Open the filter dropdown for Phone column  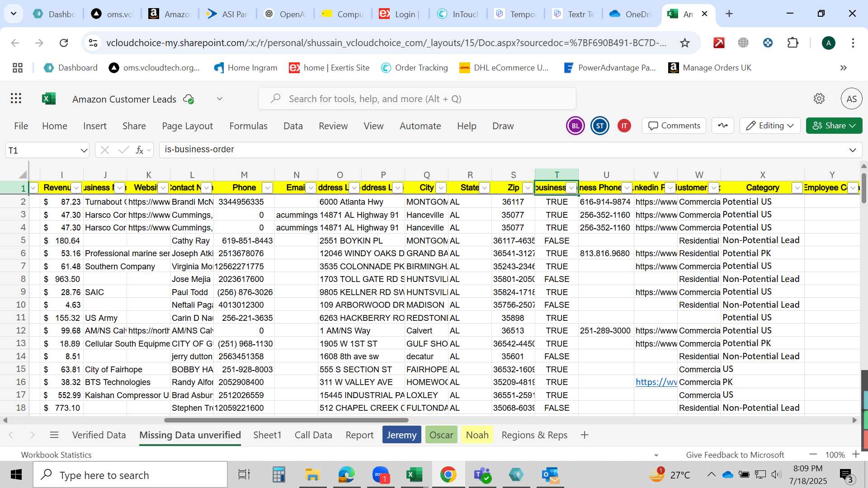(x=268, y=188)
